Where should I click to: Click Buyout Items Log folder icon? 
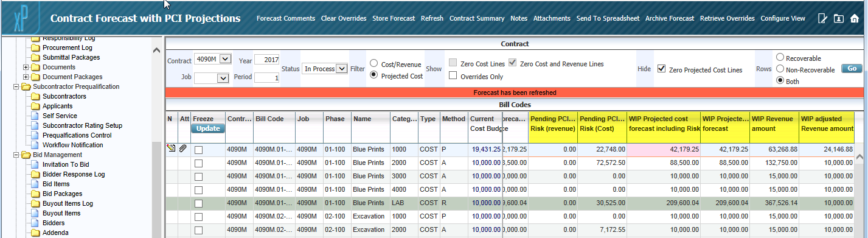tap(35, 203)
